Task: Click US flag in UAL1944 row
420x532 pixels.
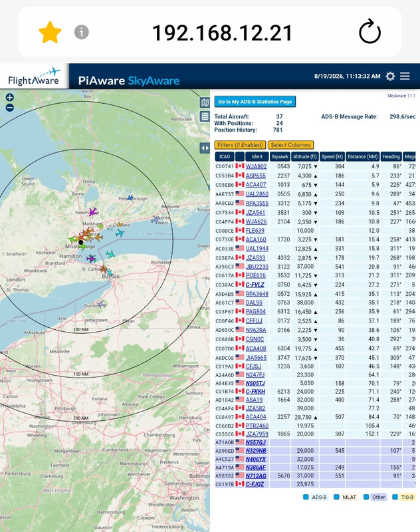Action: click(240, 248)
